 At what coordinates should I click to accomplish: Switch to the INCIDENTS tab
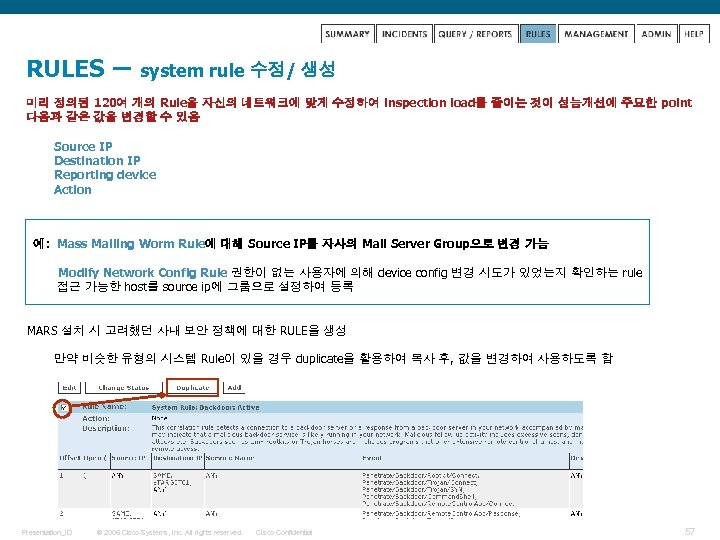404,34
